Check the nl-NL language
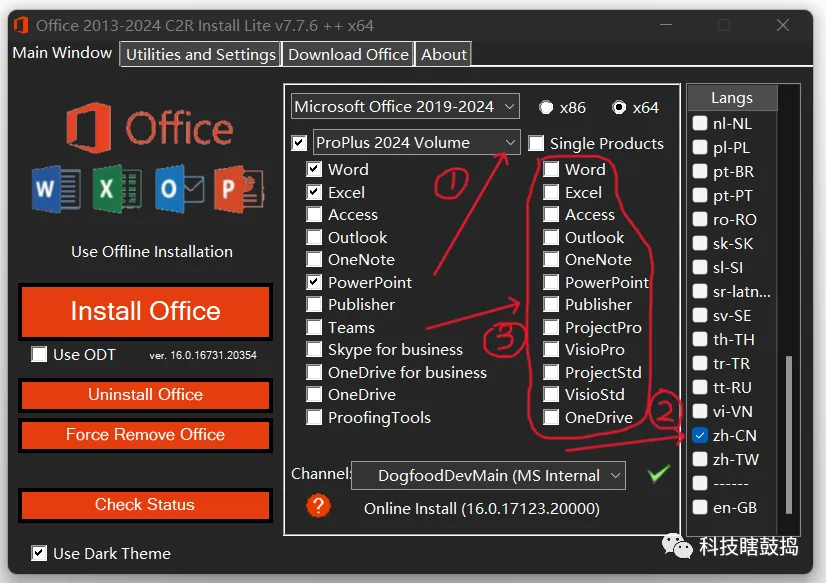The height and width of the screenshot is (583, 826). point(700,123)
